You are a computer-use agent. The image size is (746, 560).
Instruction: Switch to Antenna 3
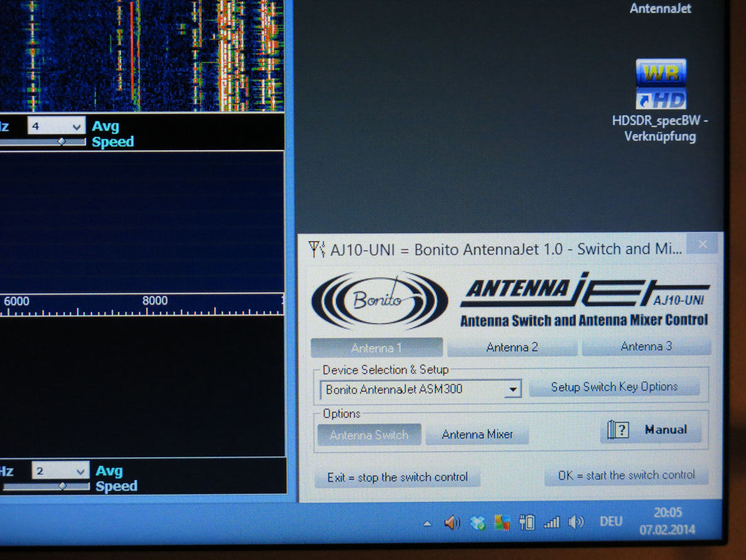coord(646,346)
